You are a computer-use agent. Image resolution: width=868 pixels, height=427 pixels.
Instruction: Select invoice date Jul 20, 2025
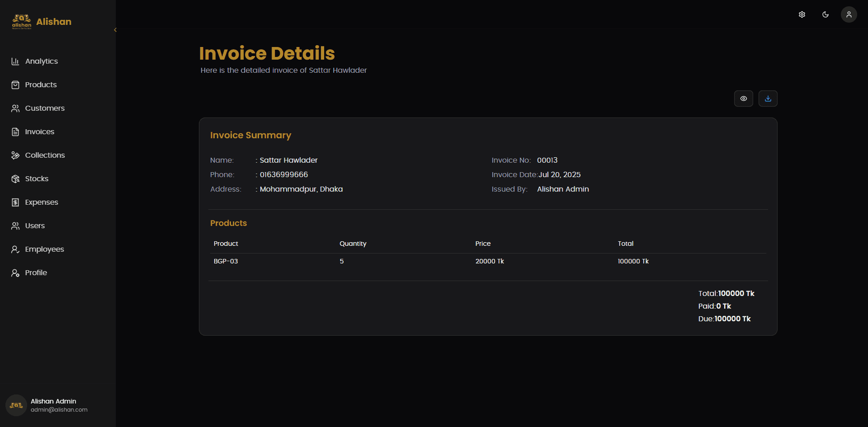[x=560, y=175]
